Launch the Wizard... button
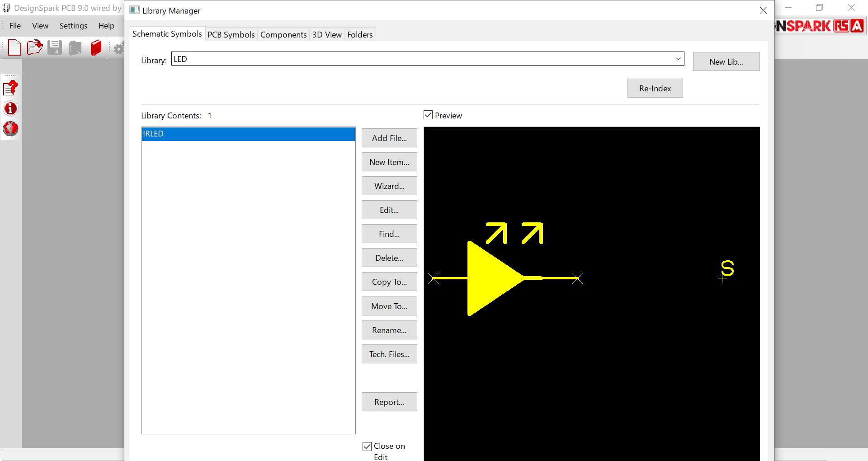868x461 pixels. 389,186
